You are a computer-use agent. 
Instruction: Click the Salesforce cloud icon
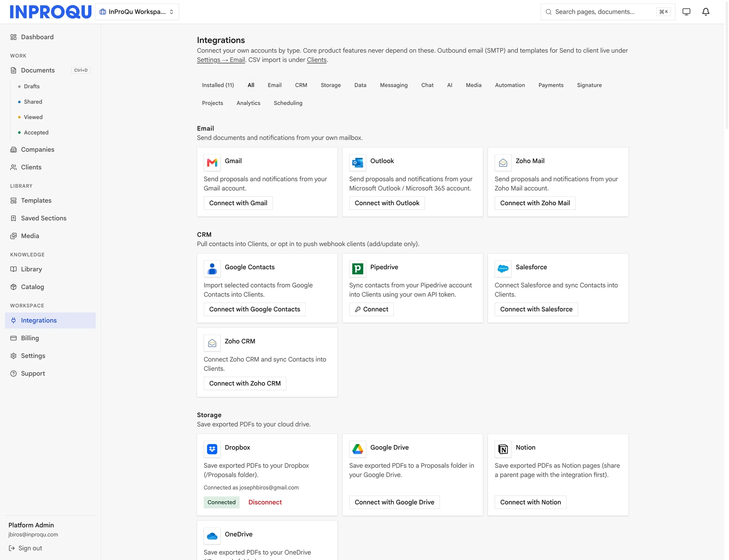click(503, 269)
